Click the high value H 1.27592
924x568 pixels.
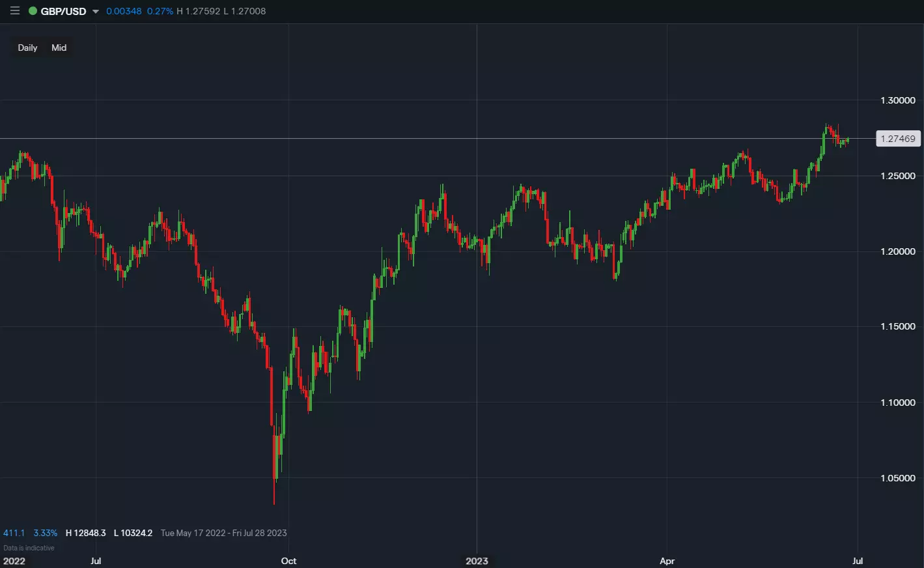[x=199, y=11]
